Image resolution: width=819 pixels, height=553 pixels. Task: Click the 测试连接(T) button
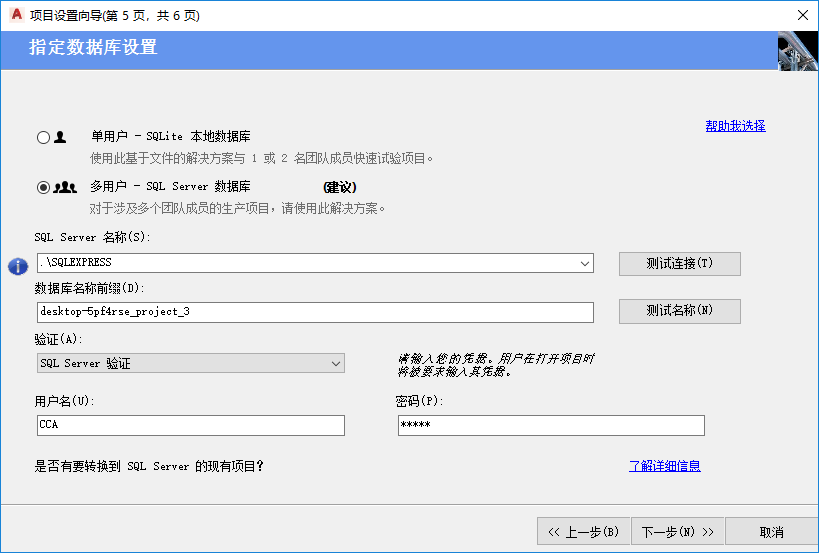point(680,264)
